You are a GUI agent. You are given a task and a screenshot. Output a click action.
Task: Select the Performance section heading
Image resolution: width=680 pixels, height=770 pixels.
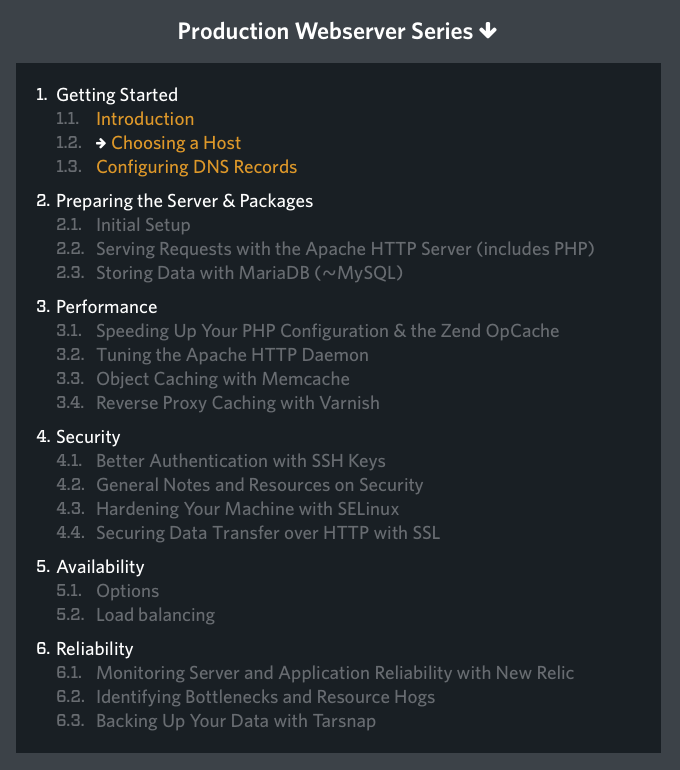[x=107, y=307]
